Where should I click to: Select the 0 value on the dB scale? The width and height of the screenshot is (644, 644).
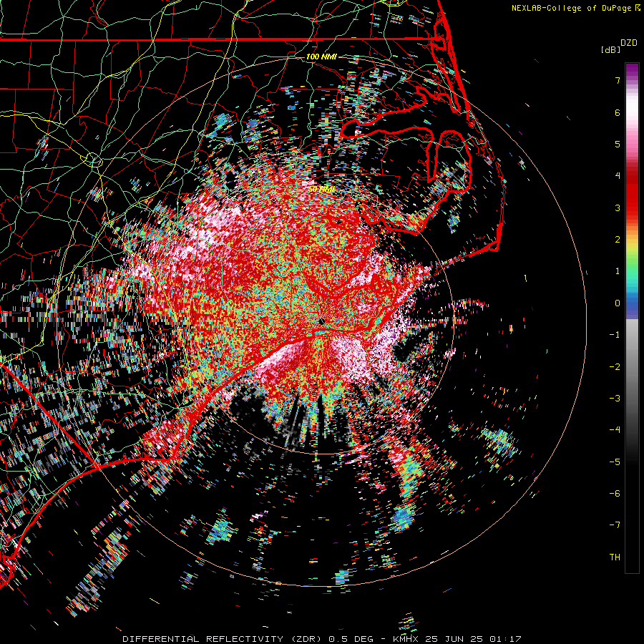pos(618,303)
